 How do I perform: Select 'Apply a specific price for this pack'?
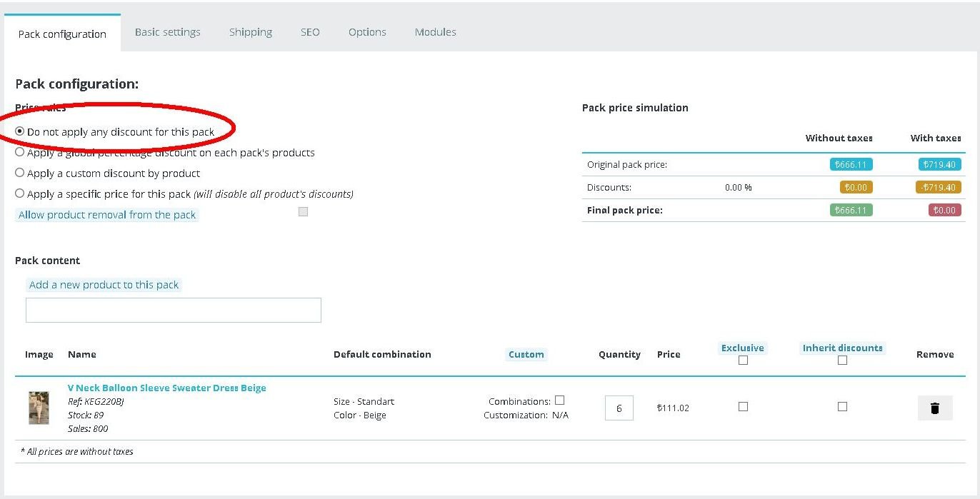point(20,193)
